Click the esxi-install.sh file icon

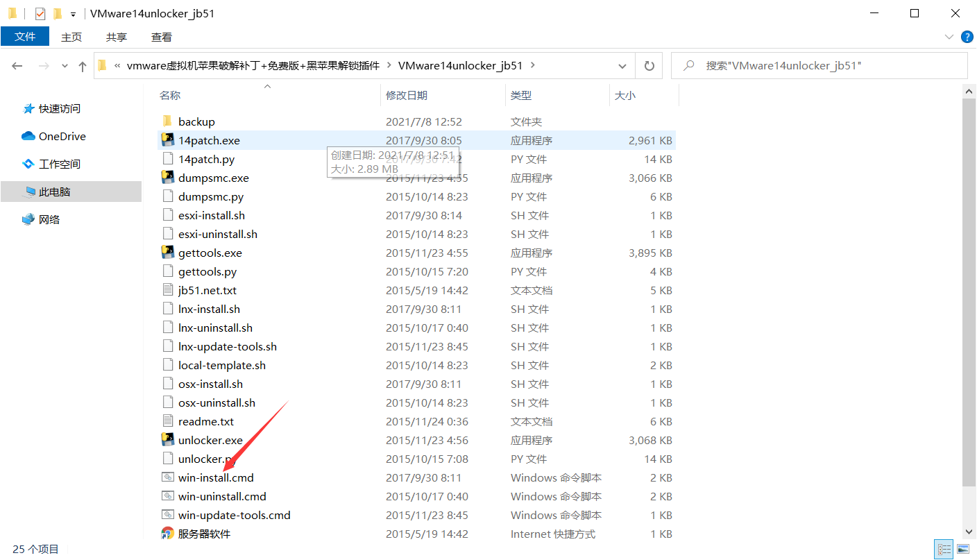167,215
